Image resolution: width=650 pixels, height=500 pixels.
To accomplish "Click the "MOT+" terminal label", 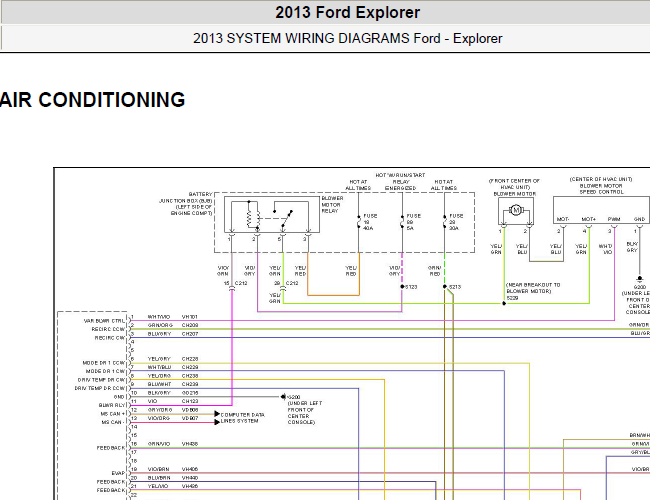I will click(589, 219).
